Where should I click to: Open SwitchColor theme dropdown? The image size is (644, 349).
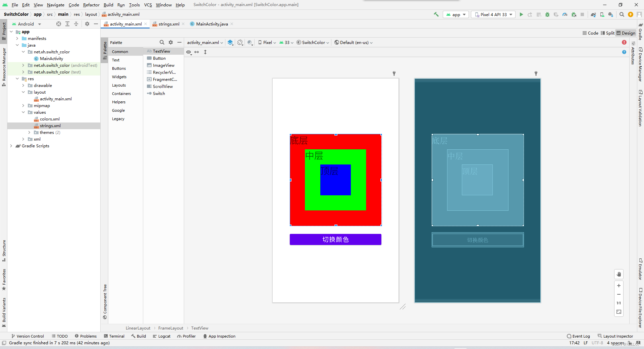[x=313, y=42]
